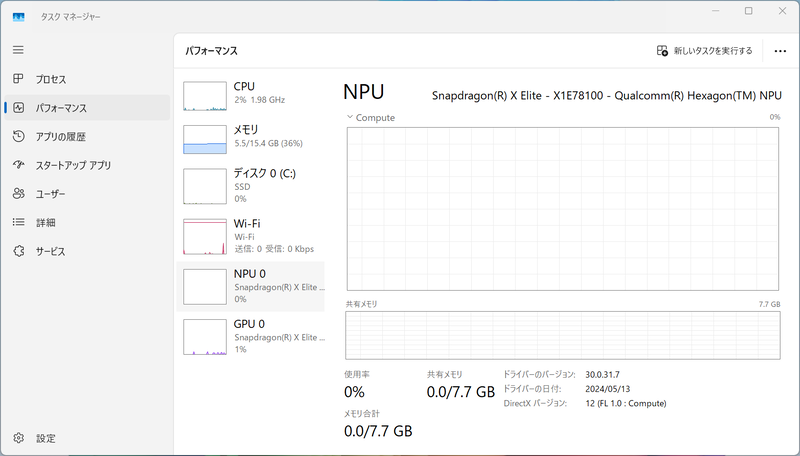
Task: Select メモリ in the resource list
Action: click(x=205, y=138)
